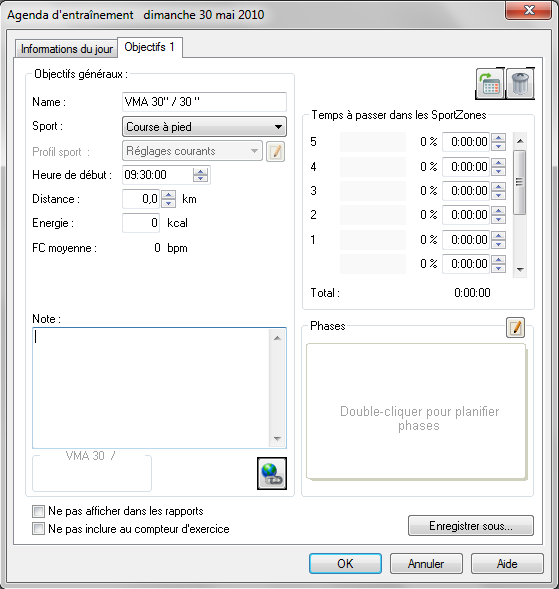559x589 pixels.
Task: Increase zone 5 time with up arrow
Action: [499, 137]
